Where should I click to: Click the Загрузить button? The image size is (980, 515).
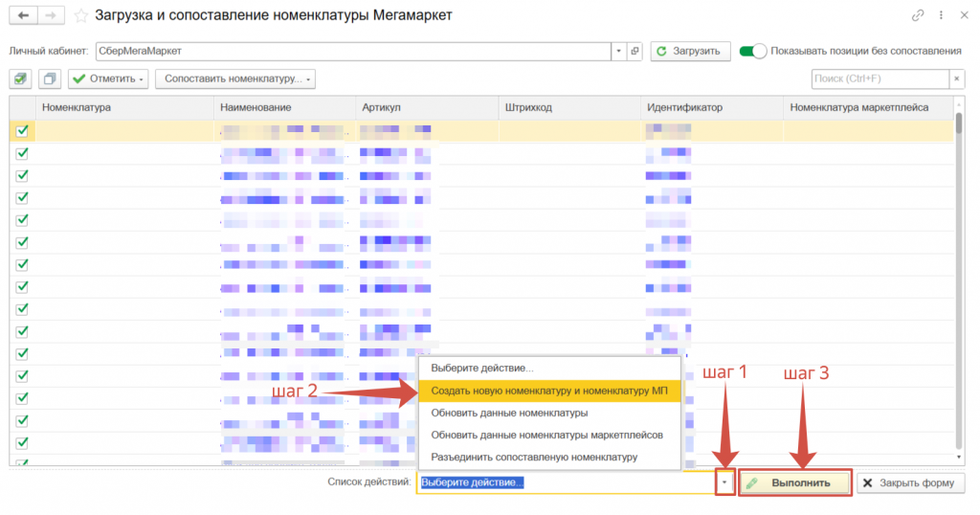coord(690,51)
